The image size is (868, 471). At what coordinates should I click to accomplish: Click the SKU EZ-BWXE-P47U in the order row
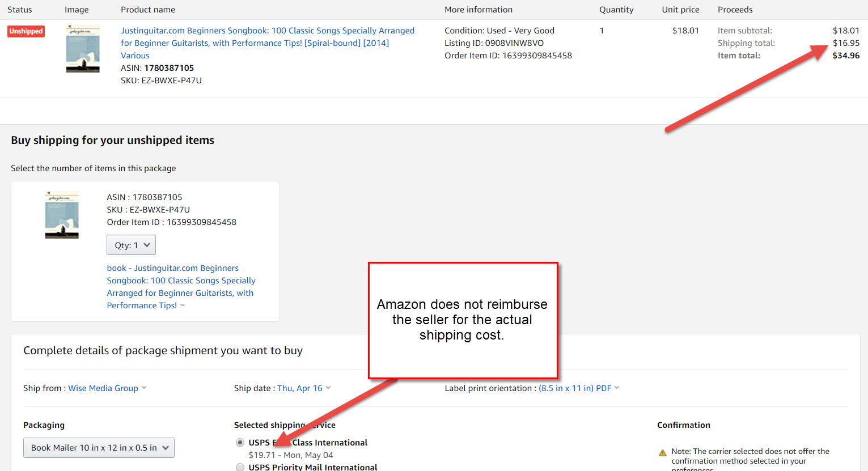[161, 80]
